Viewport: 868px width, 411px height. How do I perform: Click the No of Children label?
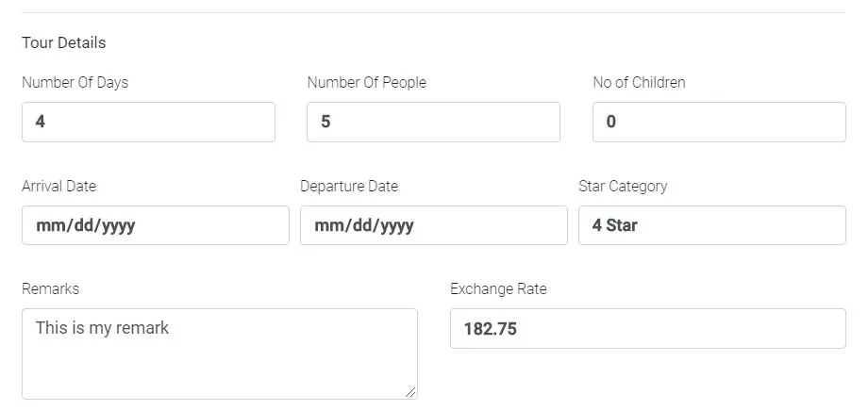pos(639,82)
